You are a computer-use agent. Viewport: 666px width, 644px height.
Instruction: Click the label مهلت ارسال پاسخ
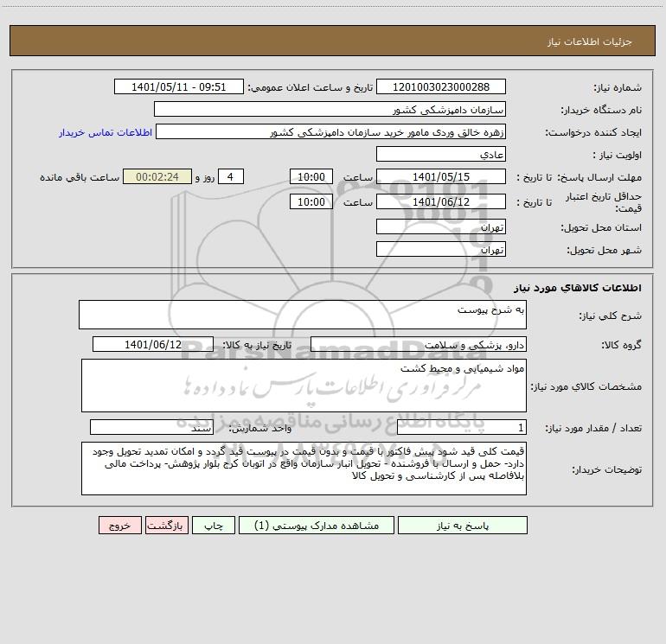tap(599, 177)
